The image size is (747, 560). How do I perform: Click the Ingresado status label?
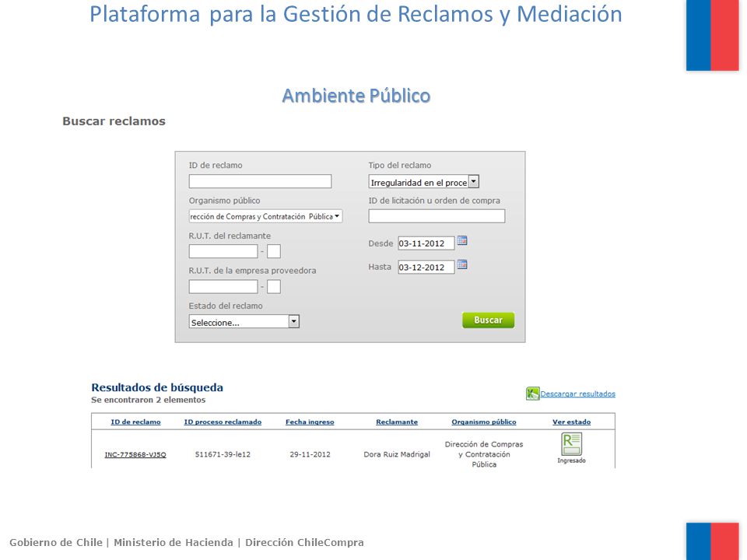[571, 460]
